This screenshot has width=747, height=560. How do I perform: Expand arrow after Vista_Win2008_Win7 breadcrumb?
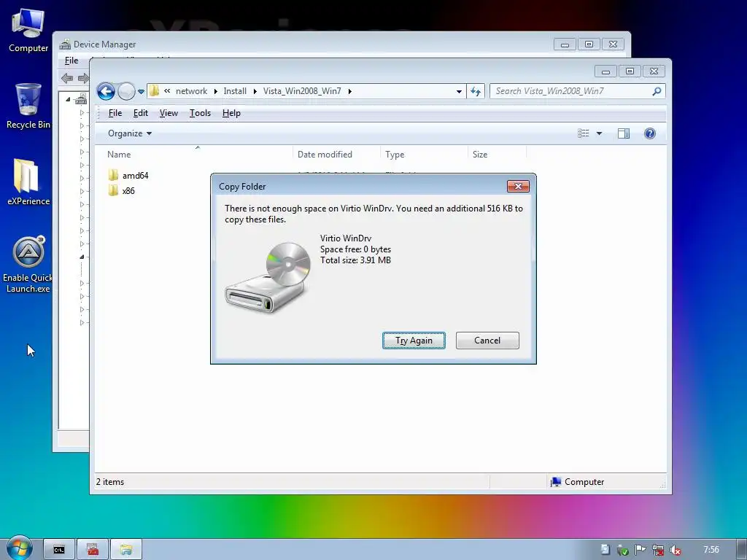pyautogui.click(x=349, y=91)
